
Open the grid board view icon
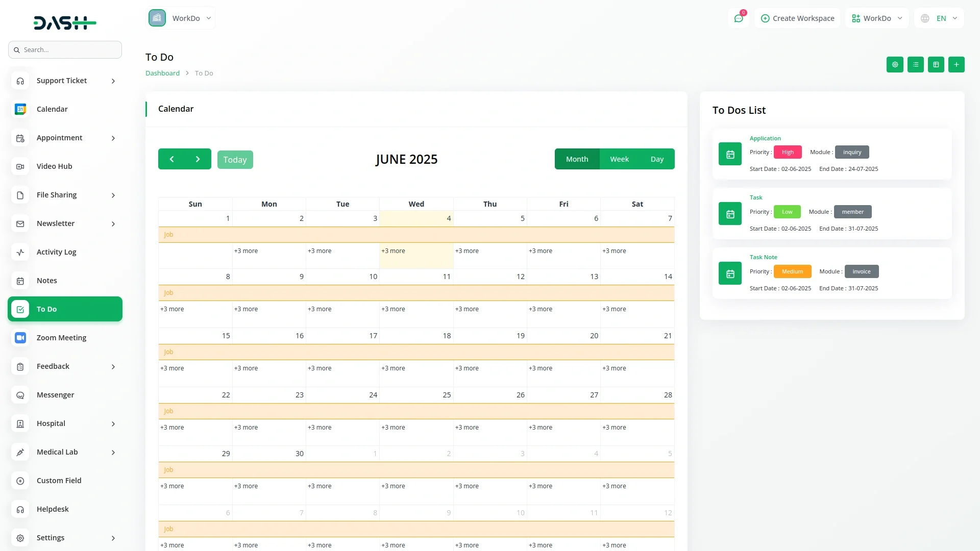tap(936, 65)
